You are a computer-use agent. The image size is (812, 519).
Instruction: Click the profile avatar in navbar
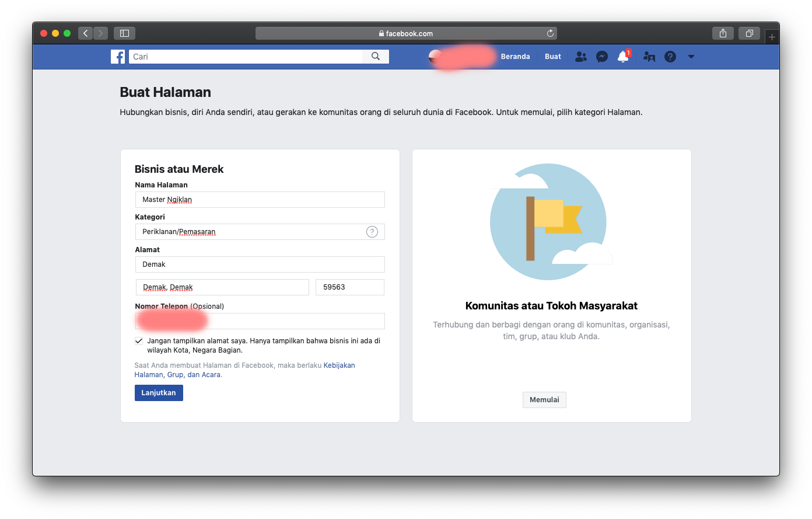coord(435,57)
